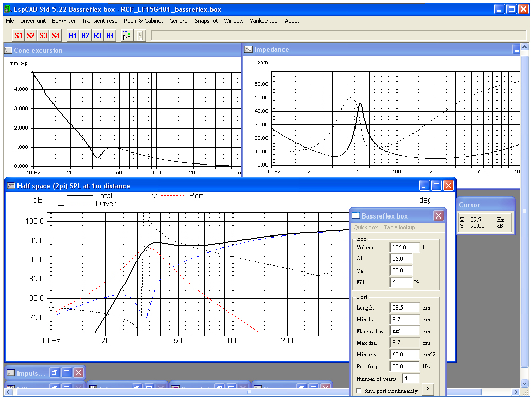532x400 pixels.
Task: Click the S1 snapshot store button
Action: point(19,35)
